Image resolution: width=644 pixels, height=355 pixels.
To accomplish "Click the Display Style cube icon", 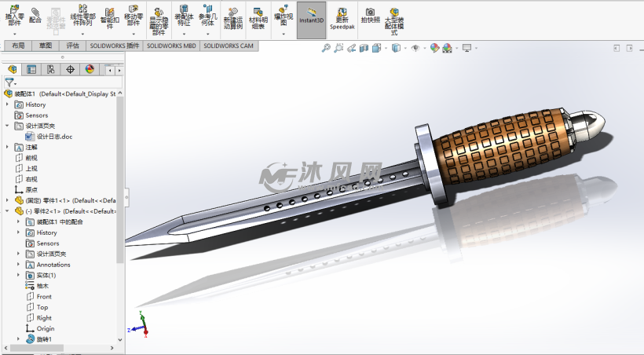I will (396, 48).
